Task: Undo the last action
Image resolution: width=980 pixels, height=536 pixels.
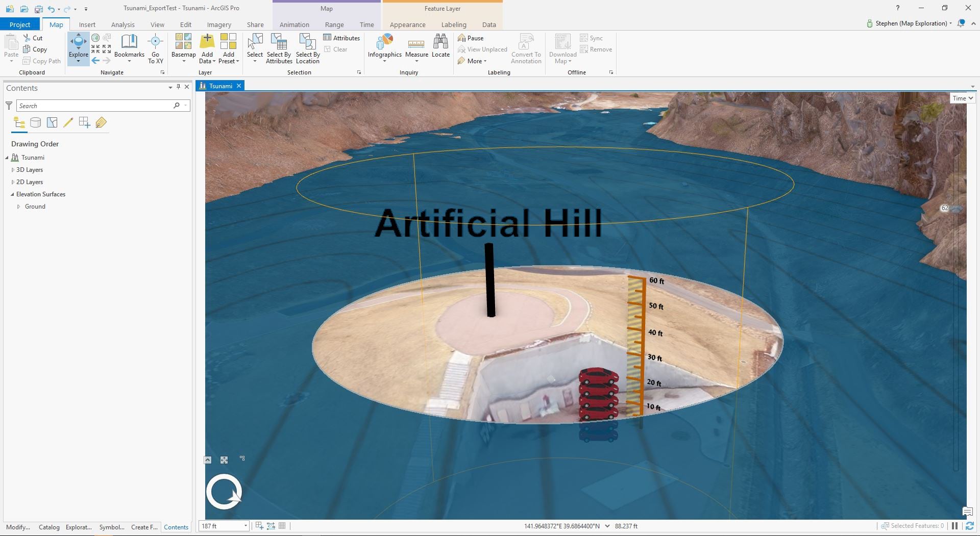Action: tap(51, 9)
